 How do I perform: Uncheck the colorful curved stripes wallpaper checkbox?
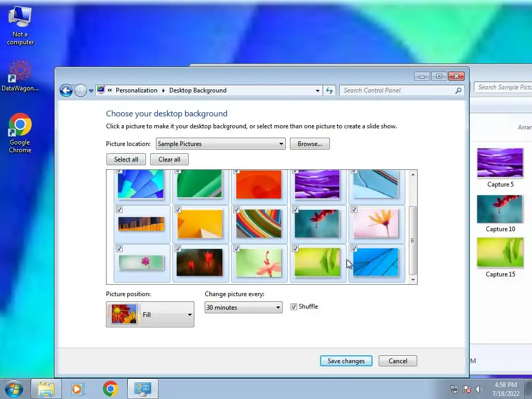236,210
